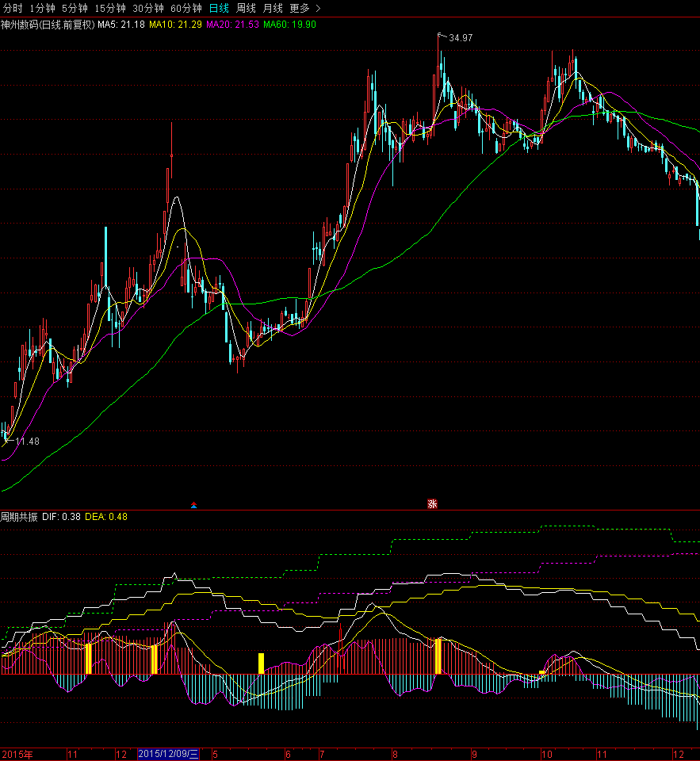Switch to the 分时 intraday tab
Screen dimensions: 700x761
click(13, 8)
